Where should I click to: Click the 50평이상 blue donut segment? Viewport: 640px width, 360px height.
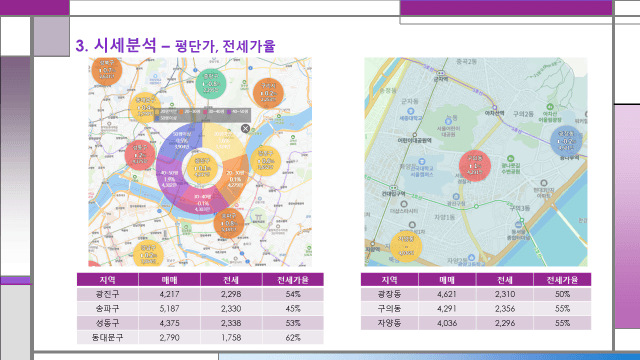coord(182,141)
